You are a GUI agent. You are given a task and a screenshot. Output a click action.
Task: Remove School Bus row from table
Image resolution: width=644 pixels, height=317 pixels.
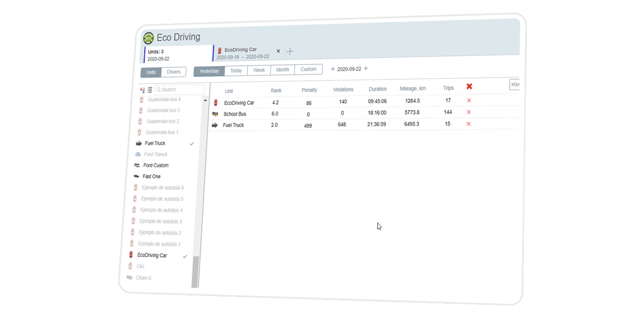pos(469,112)
